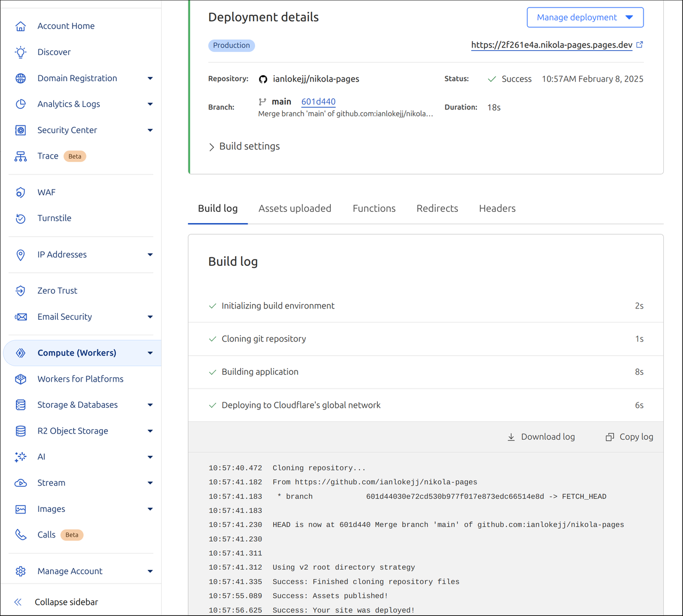
Task: Click the Workers for Platforms box icon
Action: pos(20,378)
